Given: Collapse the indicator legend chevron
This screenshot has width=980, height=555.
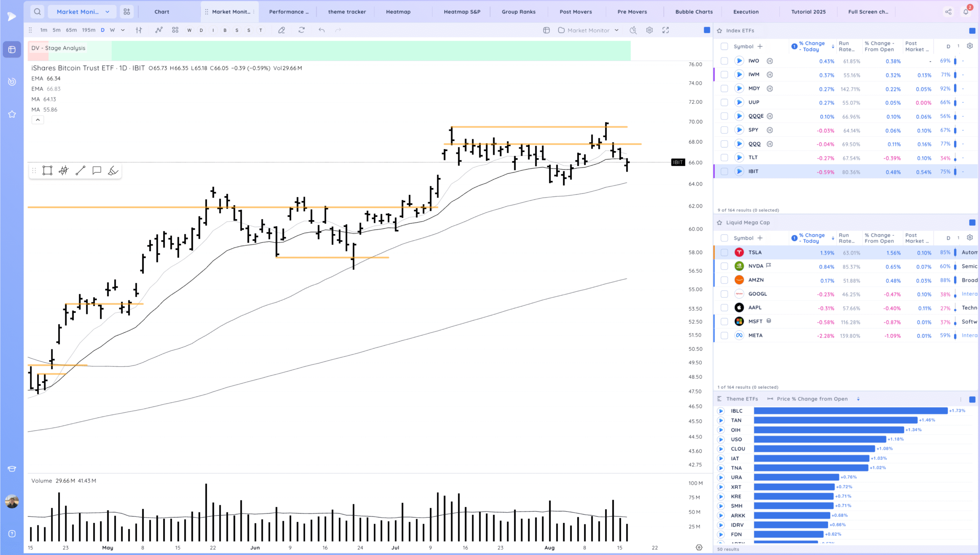Looking at the screenshot, I should click(x=38, y=120).
